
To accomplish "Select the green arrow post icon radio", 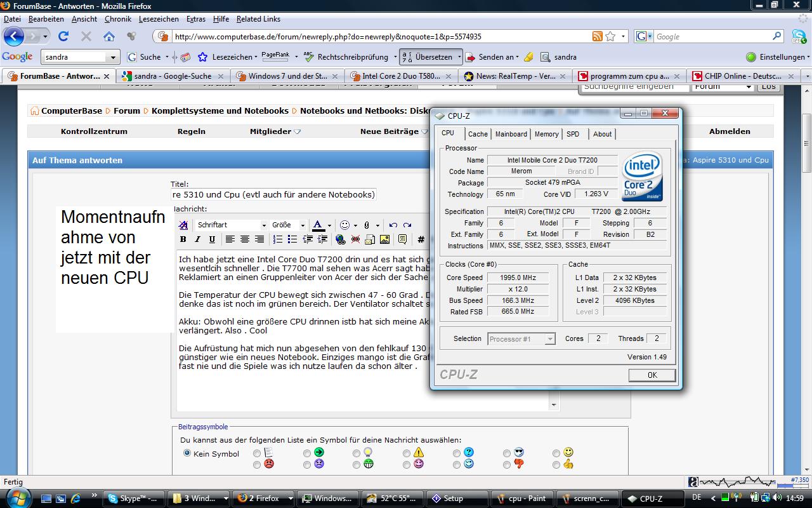I will coord(307,453).
